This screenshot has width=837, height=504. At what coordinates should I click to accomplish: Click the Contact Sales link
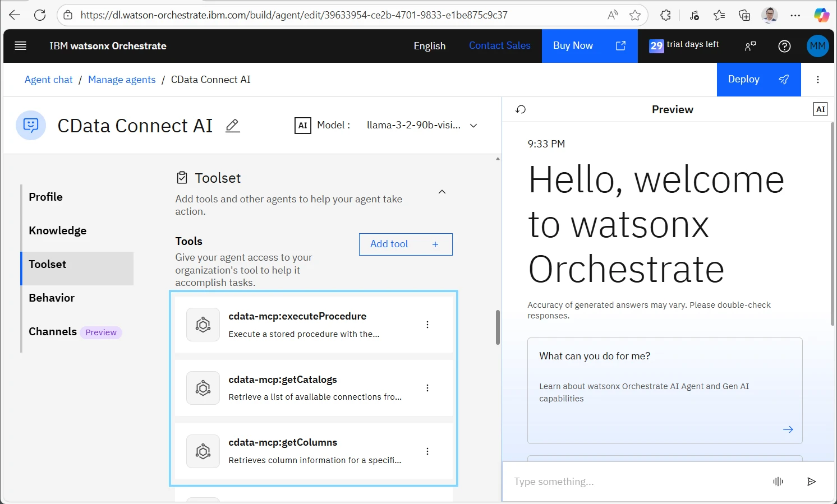click(x=499, y=46)
